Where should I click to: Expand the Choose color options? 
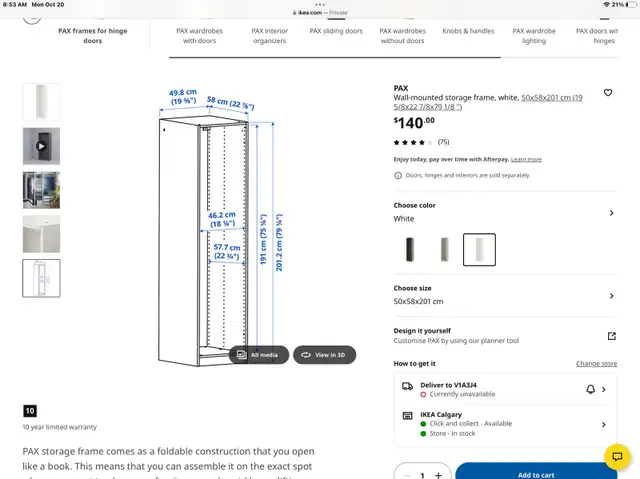611,212
